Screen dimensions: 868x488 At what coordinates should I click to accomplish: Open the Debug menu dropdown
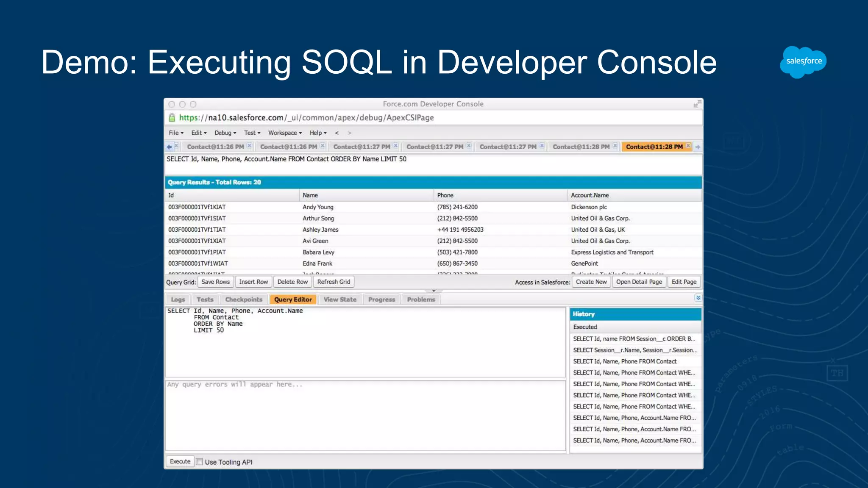click(225, 133)
